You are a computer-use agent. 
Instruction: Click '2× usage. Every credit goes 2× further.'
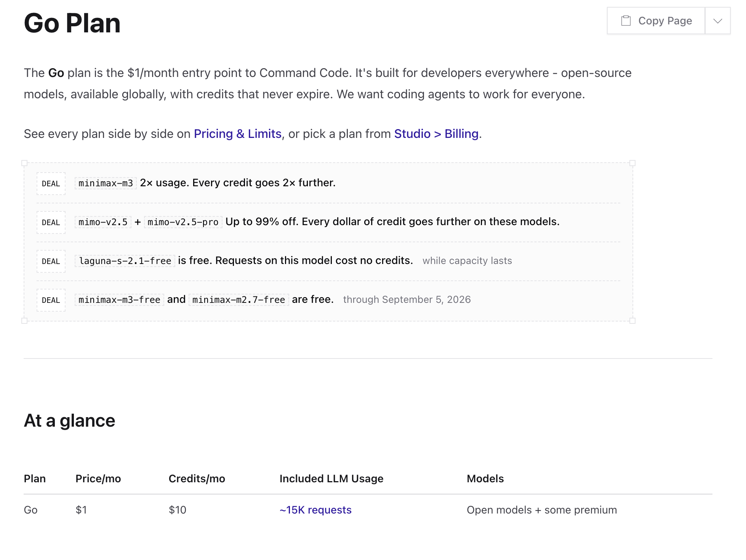pos(238,183)
